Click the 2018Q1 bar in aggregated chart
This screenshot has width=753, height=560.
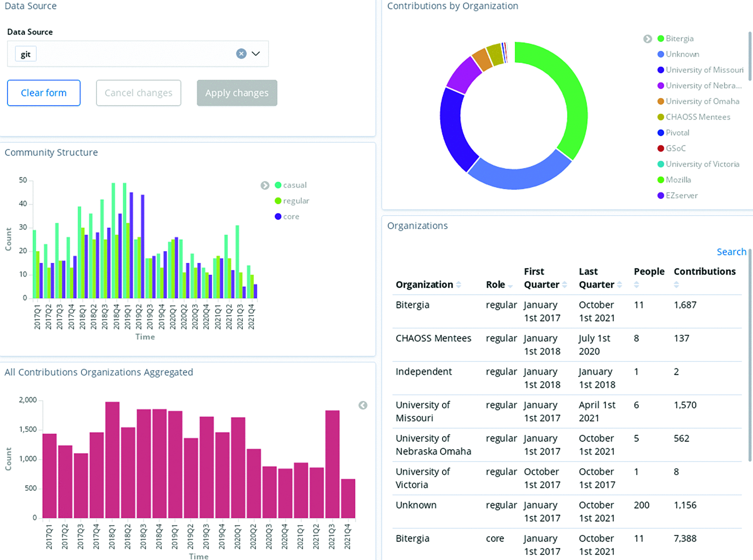pyautogui.click(x=112, y=460)
